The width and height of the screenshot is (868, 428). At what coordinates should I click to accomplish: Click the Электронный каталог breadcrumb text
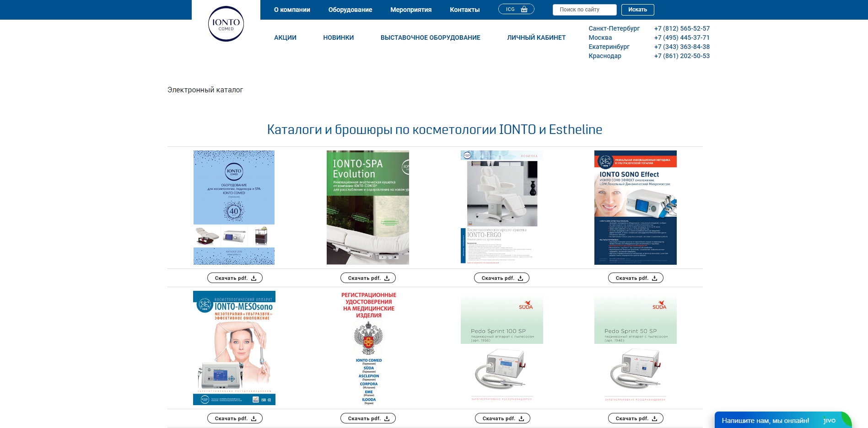click(205, 90)
